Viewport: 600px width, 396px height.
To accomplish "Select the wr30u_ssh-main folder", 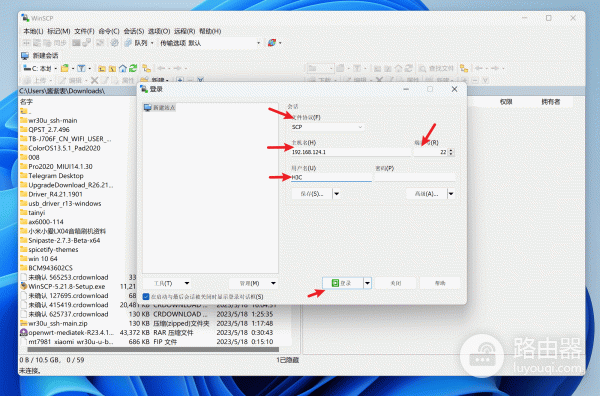I will pos(49,121).
